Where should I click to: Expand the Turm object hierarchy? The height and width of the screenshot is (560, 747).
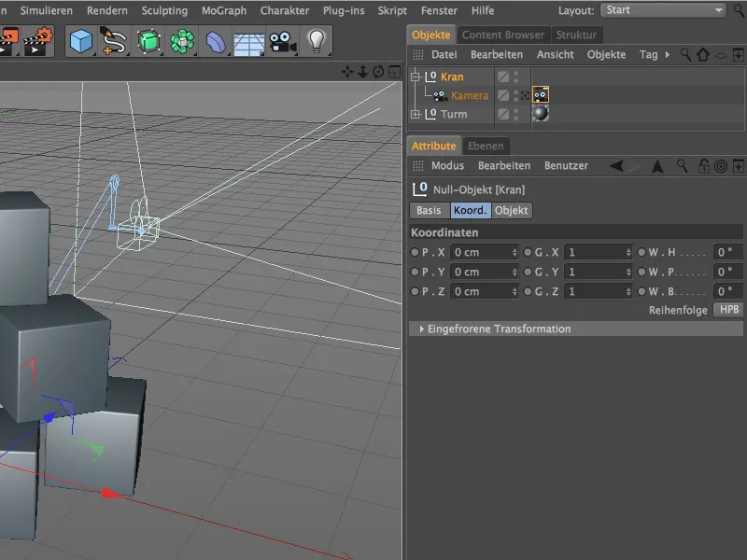416,114
